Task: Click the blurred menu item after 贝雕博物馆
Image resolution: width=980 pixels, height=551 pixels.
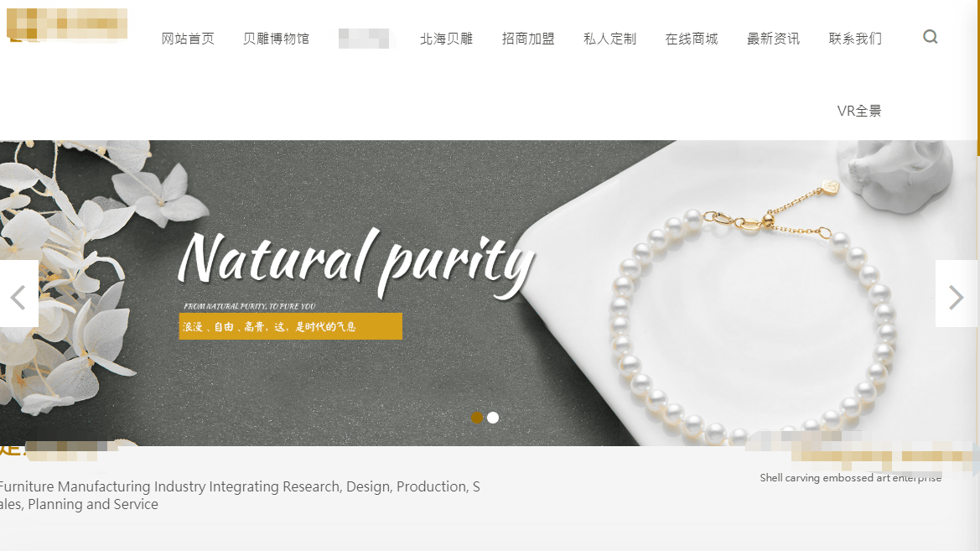Action: [x=365, y=39]
